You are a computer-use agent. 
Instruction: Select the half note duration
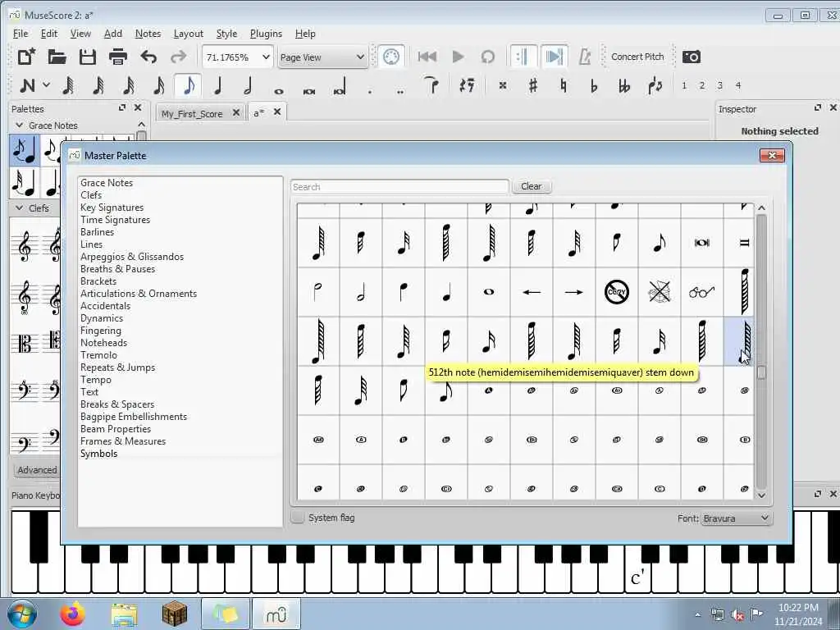tap(248, 85)
